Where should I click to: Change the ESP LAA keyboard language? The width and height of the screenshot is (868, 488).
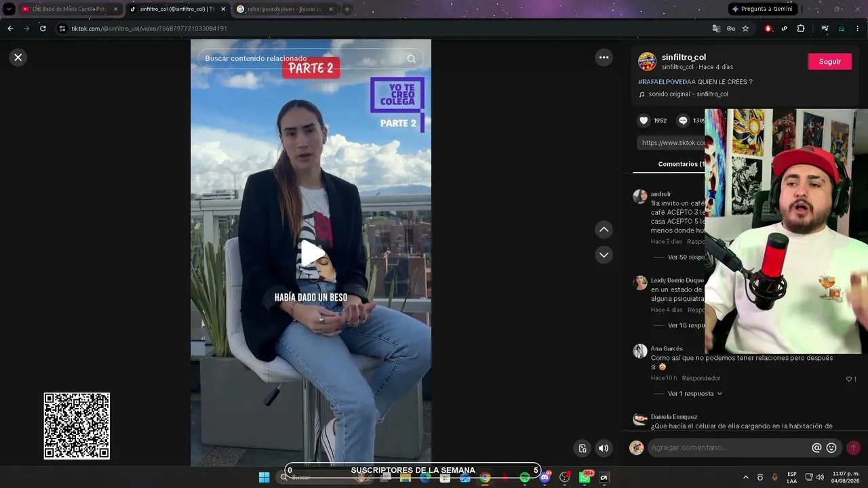coord(792,477)
